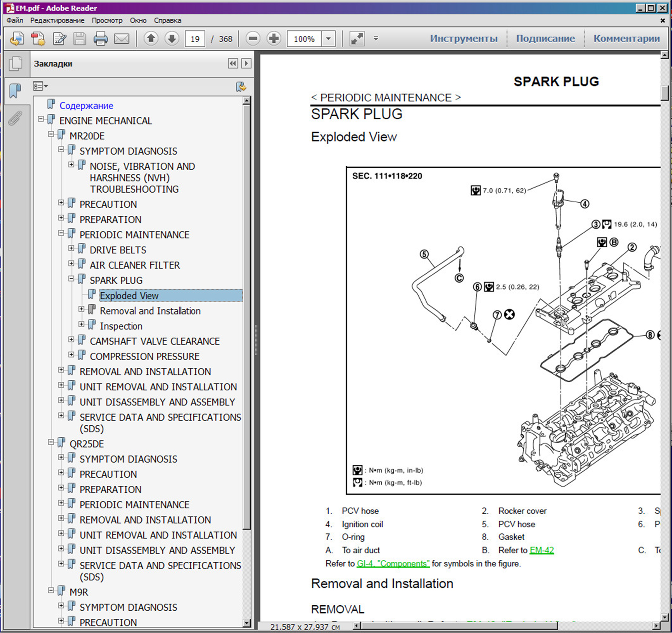
Task: Toggle the Bookmarks panel icon in the sidebar
Action: coord(15,91)
